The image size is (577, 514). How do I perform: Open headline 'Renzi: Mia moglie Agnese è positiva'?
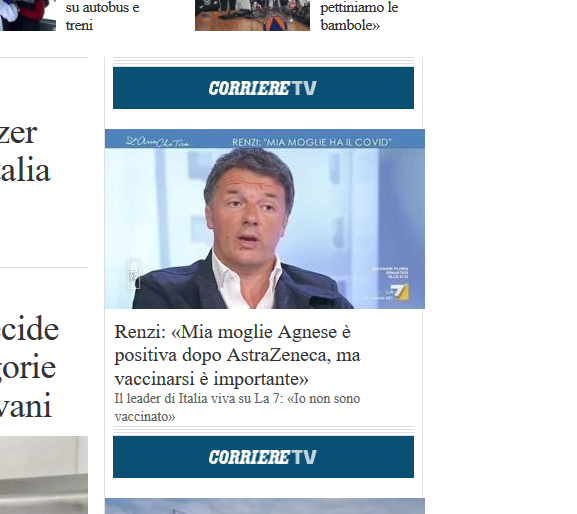click(x=238, y=355)
